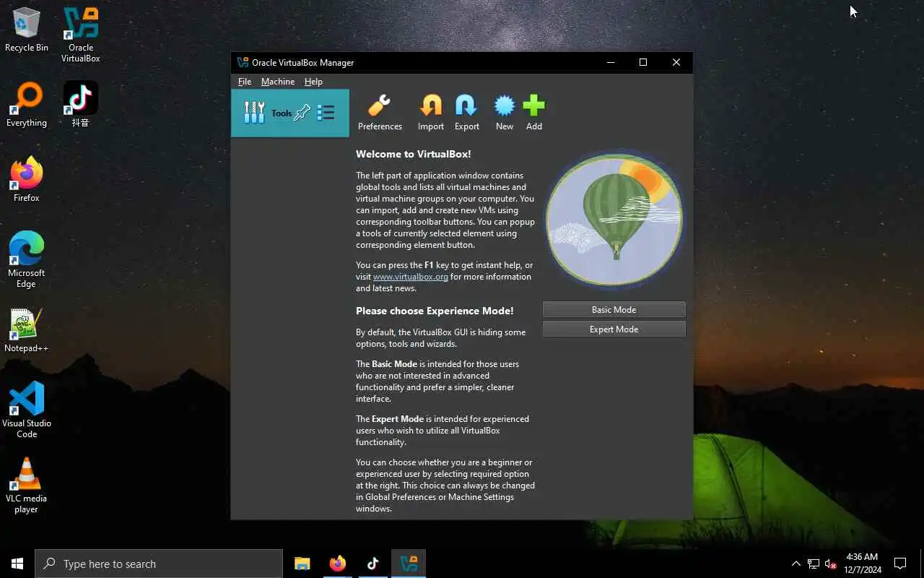Click the 'Please choose Experience Mode!' heading

tap(435, 311)
